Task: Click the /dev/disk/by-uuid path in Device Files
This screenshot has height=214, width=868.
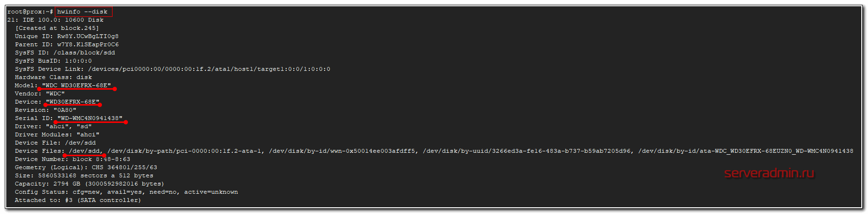Action: (528, 151)
